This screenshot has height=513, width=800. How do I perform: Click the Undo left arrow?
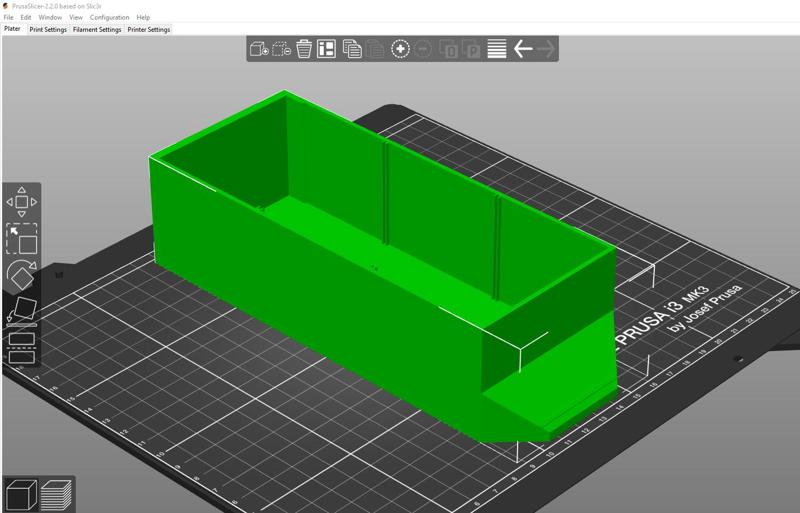(522, 48)
